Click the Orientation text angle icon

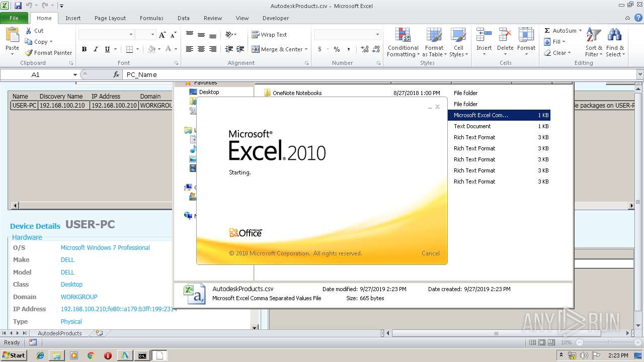click(229, 35)
